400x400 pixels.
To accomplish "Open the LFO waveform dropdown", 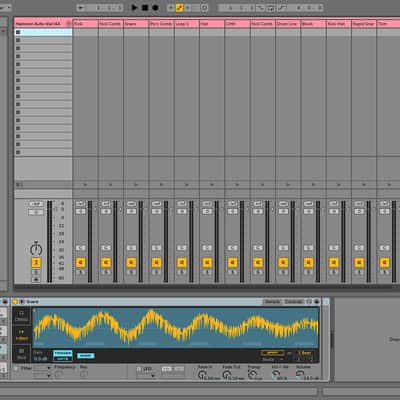I will [146, 376].
